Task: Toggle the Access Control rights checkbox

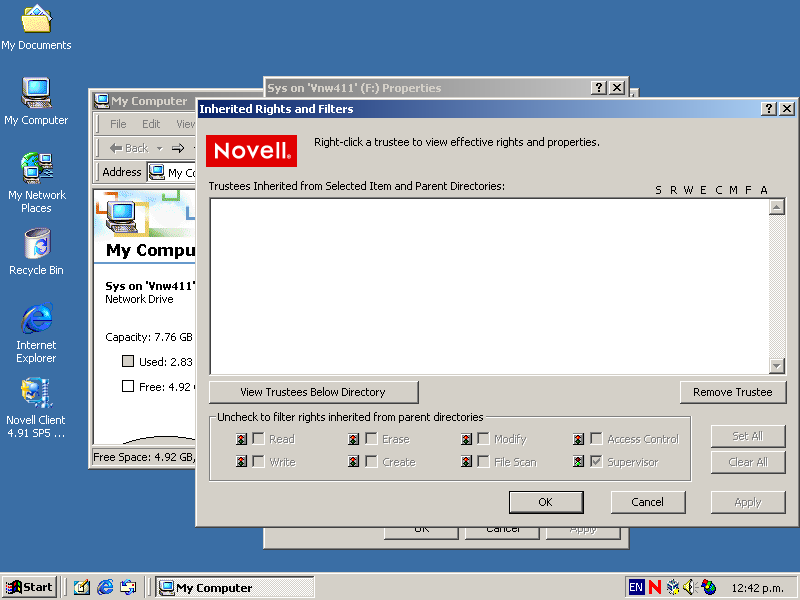Action: tap(596, 439)
